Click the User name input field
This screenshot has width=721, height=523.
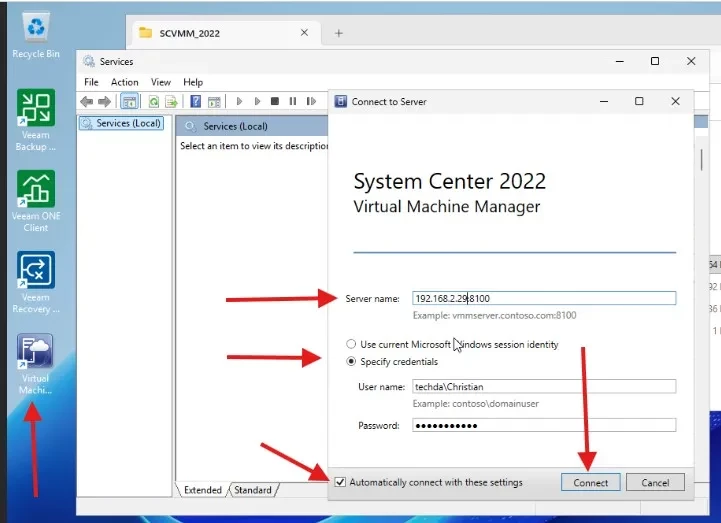544,386
